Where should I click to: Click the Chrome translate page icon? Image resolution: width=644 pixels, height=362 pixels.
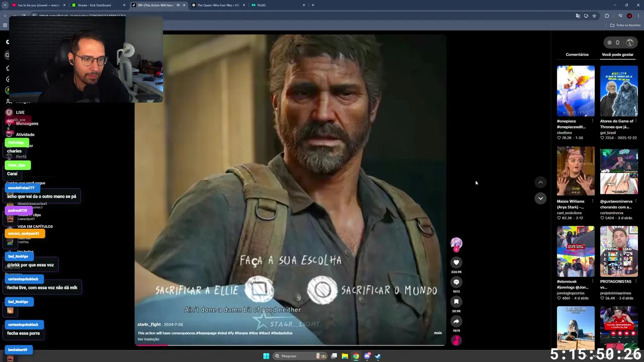click(x=578, y=16)
